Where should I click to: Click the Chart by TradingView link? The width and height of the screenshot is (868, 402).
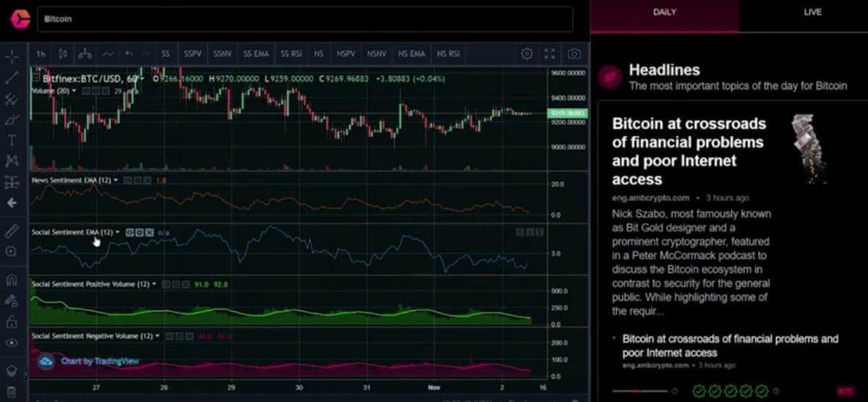point(100,361)
